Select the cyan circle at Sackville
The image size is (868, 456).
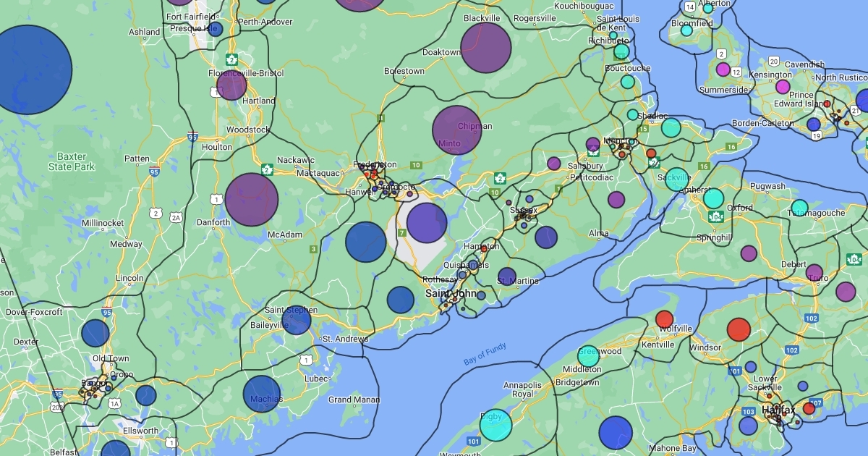[x=677, y=179]
